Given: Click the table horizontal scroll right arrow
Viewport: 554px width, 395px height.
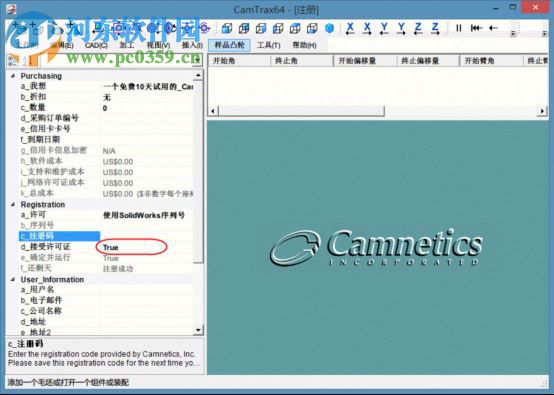Looking at the screenshot, I should pyautogui.click(x=542, y=111).
